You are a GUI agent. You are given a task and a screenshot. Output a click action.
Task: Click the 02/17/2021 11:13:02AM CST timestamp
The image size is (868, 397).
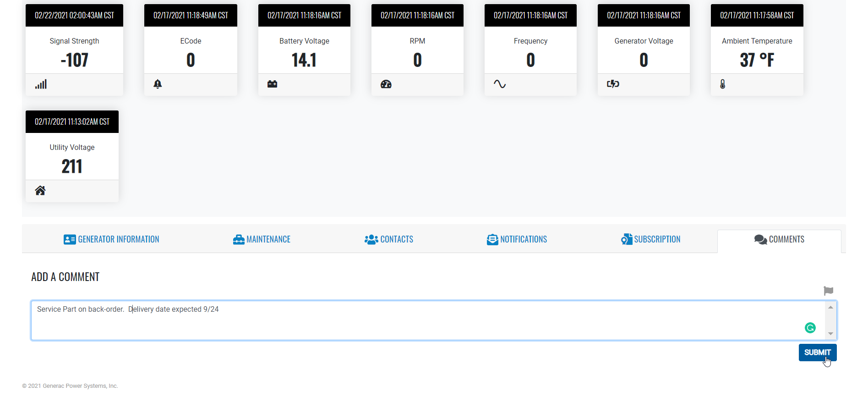click(x=72, y=122)
